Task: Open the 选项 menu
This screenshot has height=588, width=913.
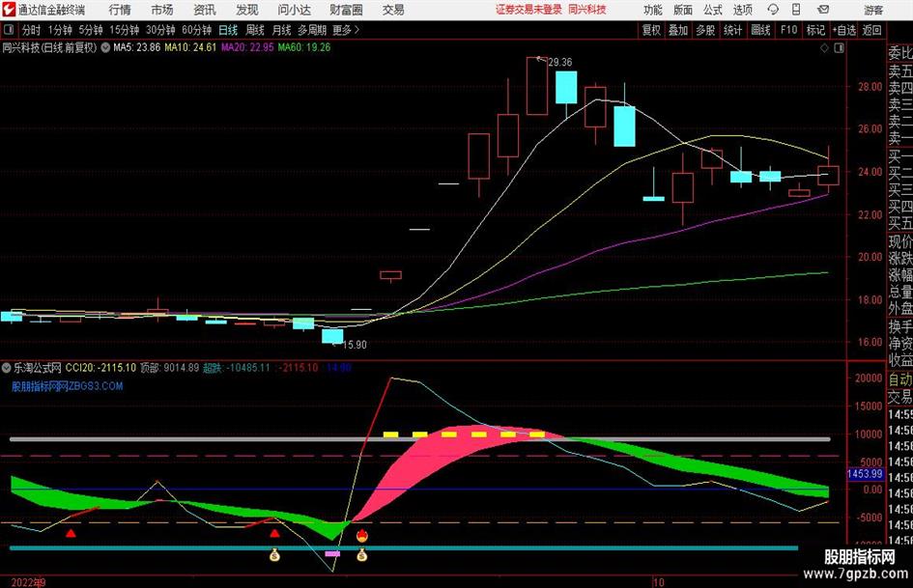Action: point(742,10)
